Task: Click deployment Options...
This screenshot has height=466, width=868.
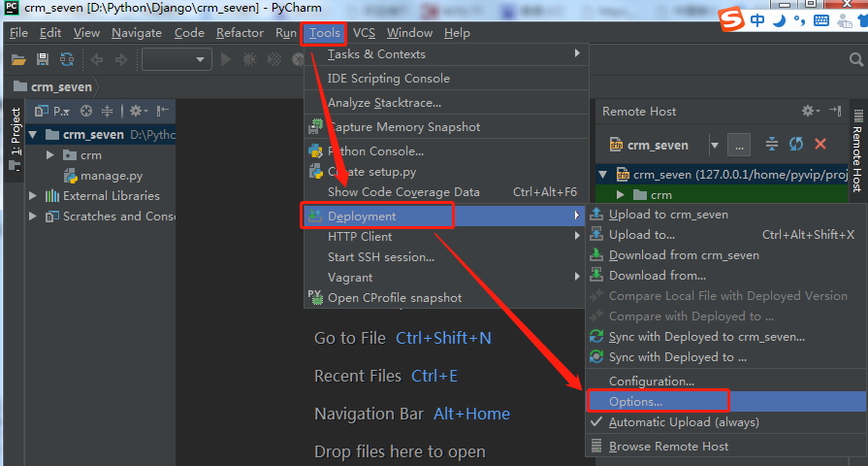Action: pos(725,402)
